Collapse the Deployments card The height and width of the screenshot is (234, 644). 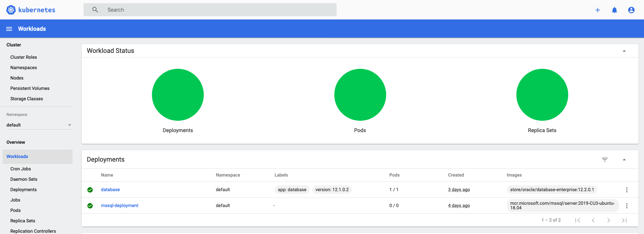click(x=624, y=160)
